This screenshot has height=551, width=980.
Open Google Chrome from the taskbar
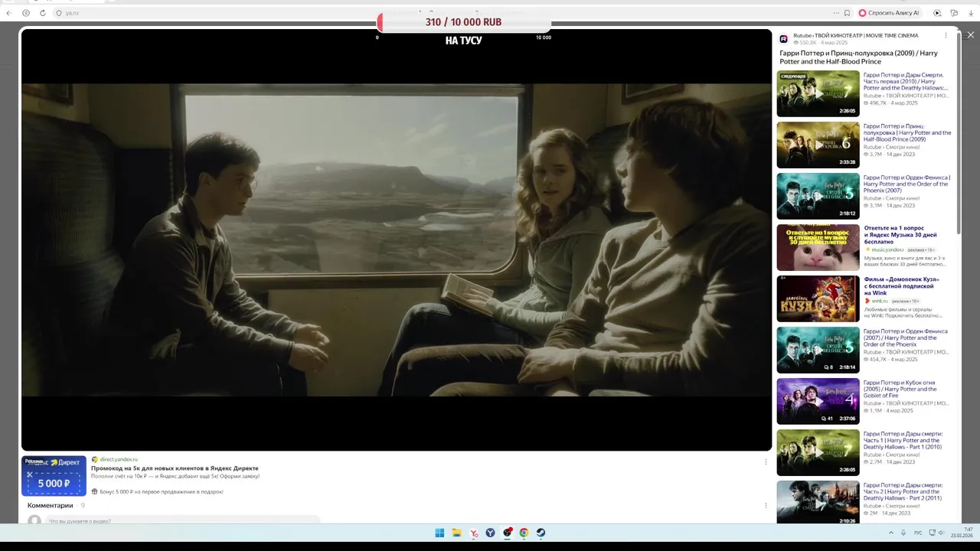tap(524, 533)
